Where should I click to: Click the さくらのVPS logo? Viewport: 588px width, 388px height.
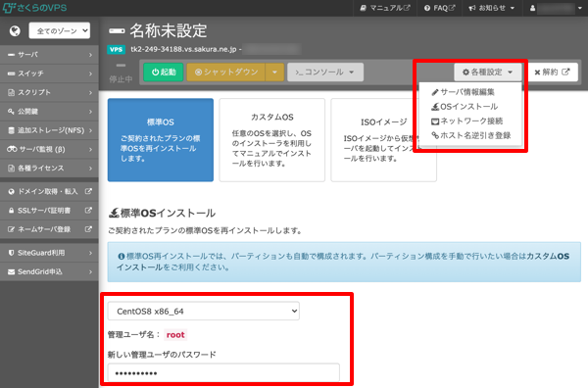tap(35, 8)
